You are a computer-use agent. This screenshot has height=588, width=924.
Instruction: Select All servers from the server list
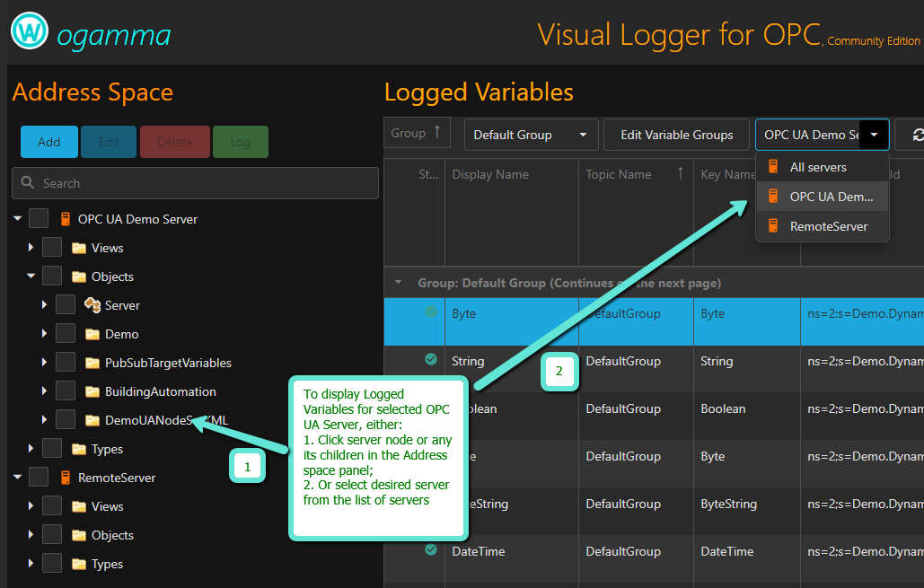[x=818, y=167]
